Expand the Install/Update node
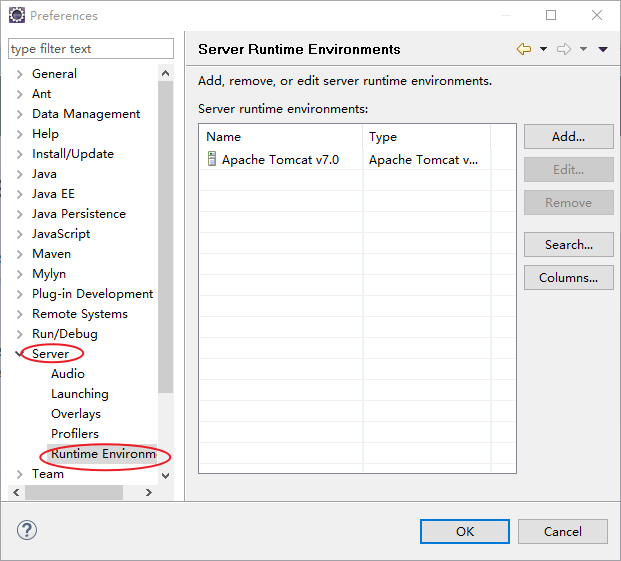The width and height of the screenshot is (621, 561). tap(19, 154)
